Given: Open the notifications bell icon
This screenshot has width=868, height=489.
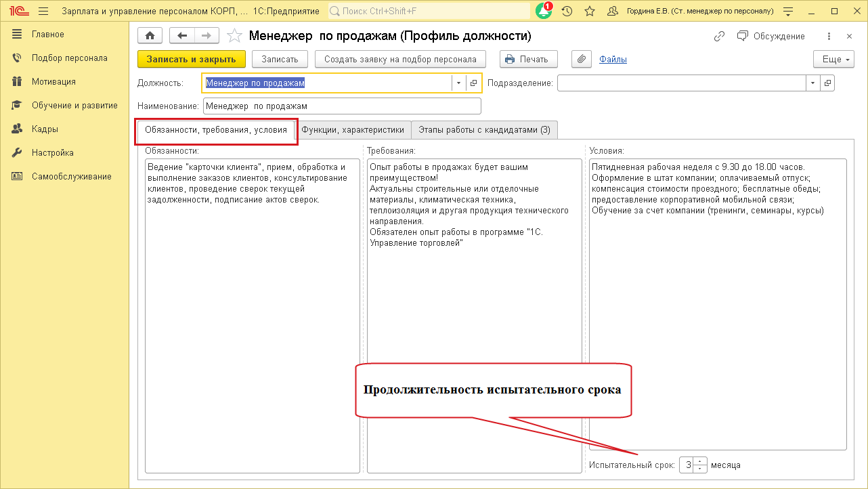Looking at the screenshot, I should 544,11.
